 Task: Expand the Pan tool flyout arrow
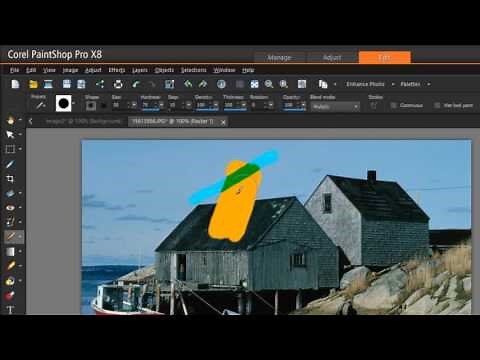(20, 120)
